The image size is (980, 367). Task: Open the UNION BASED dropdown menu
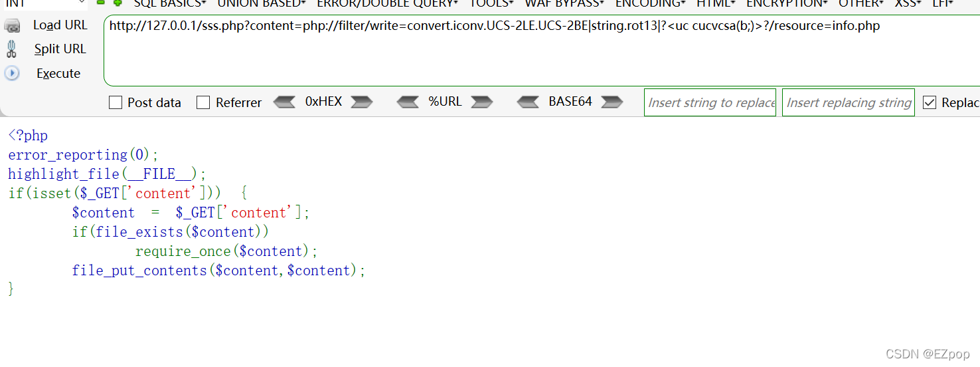pyautogui.click(x=262, y=3)
